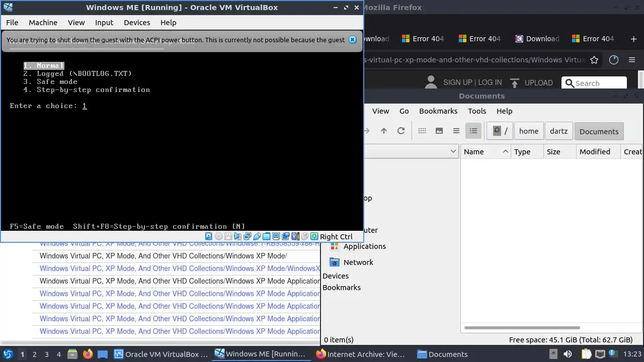
Task: Open file manager from taskbar quick launcher
Action: pos(72,354)
